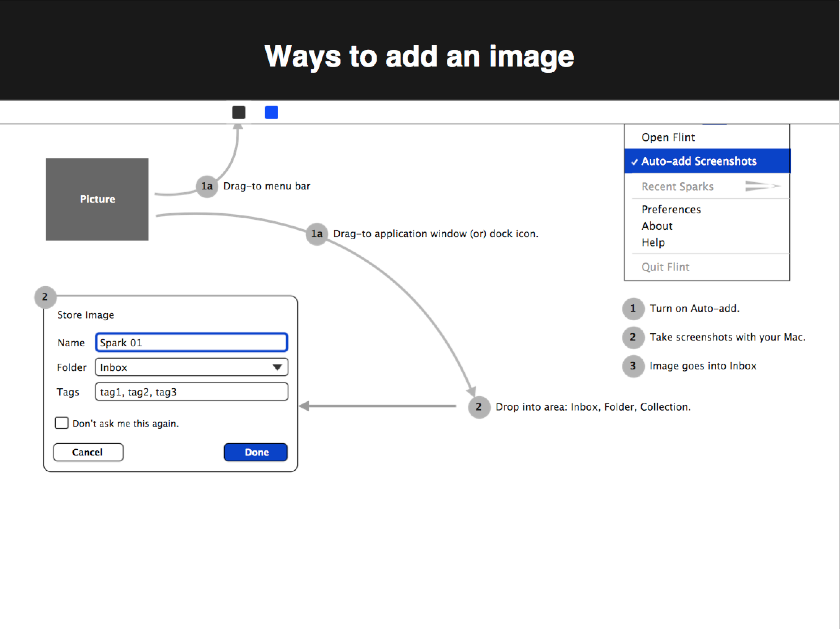Click the 1a badge for drag-to application window
The width and height of the screenshot is (840, 629).
(x=317, y=234)
